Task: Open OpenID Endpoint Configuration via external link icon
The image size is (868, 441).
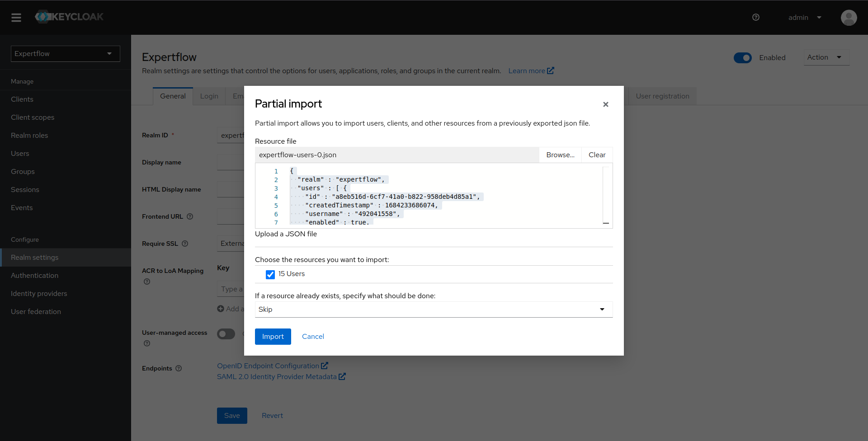Action: [x=325, y=365]
